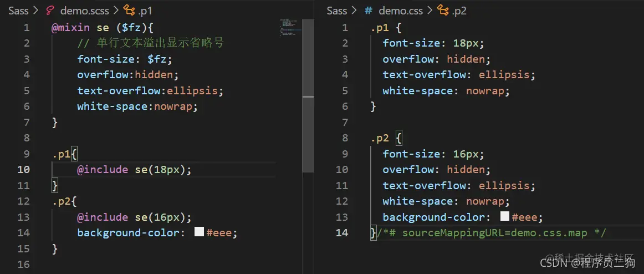The image size is (644, 274).
Task: Click 'overflow: hidden;' on line 10 of demo.css
Action: coord(437,169)
